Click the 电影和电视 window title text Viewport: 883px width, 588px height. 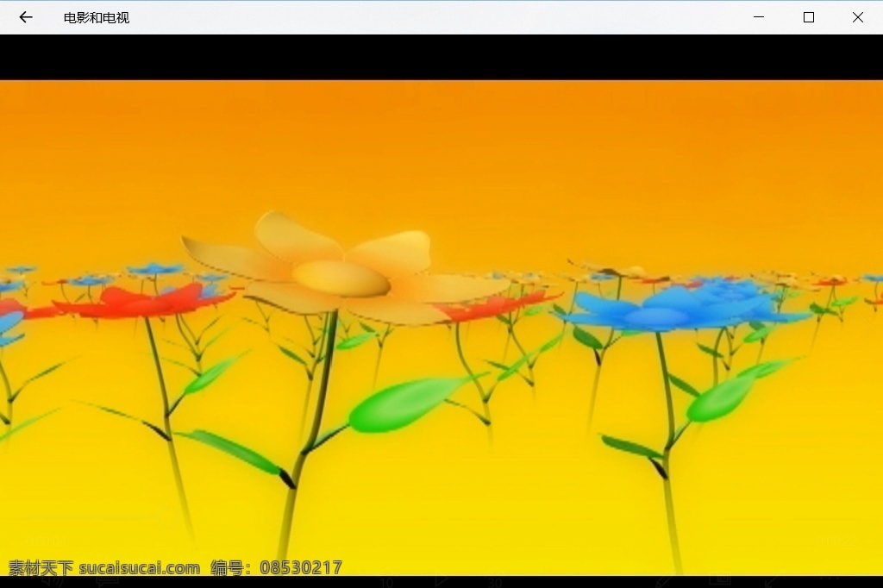point(97,18)
